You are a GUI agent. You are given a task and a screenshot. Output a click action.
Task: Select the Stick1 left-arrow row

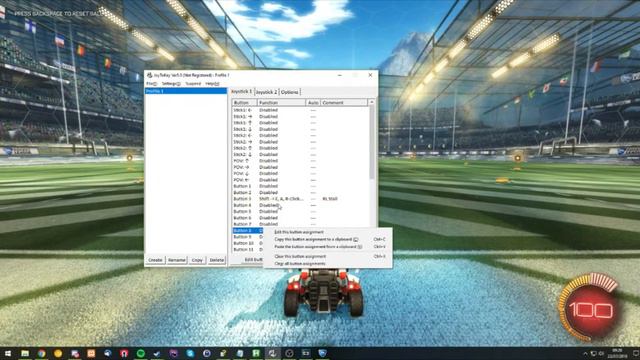pyautogui.click(x=300, y=110)
